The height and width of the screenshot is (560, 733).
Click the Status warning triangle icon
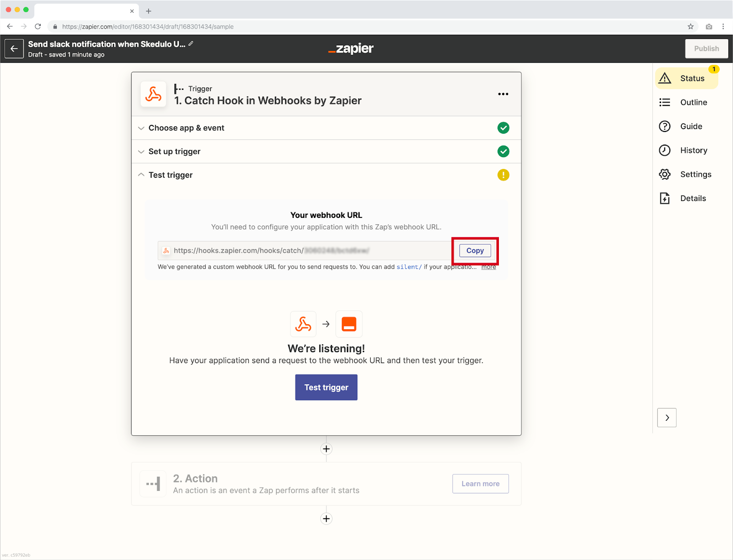click(665, 78)
